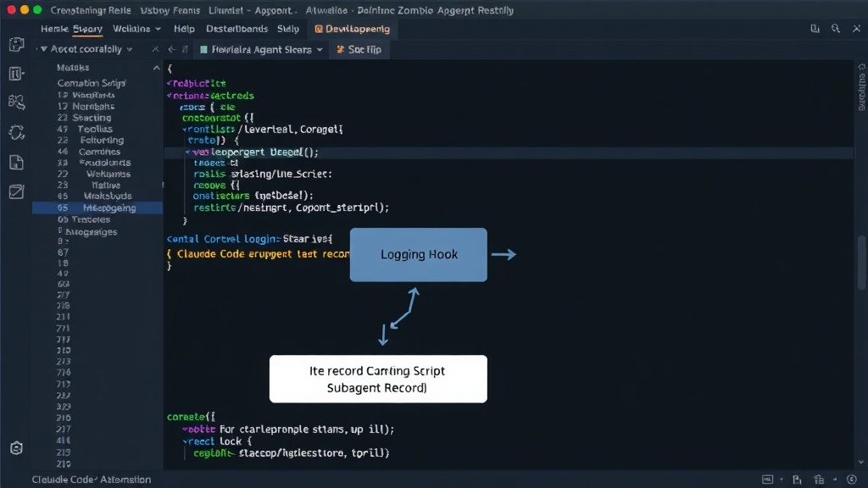Viewport: 868px width, 488px height.
Task: Click the tree structure icon in the status bar
Action: pos(820,480)
